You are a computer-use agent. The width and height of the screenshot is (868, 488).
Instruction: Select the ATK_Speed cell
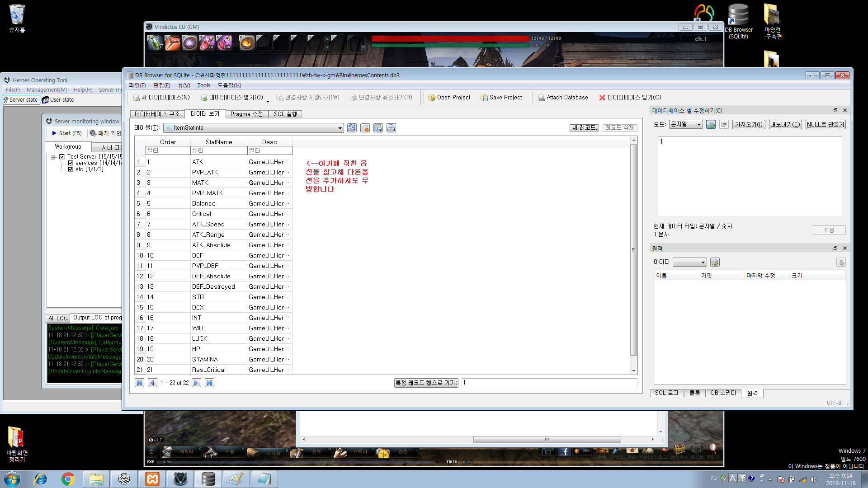point(219,224)
